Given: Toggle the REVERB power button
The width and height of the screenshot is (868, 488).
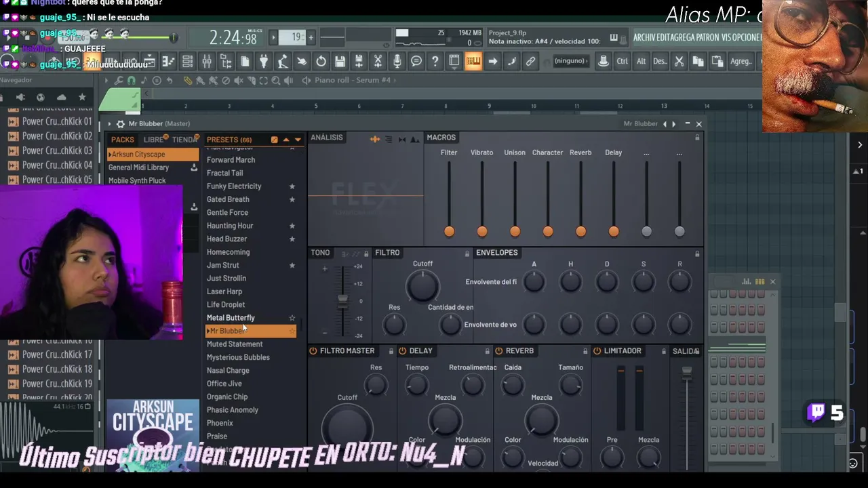Looking at the screenshot, I should [499, 351].
